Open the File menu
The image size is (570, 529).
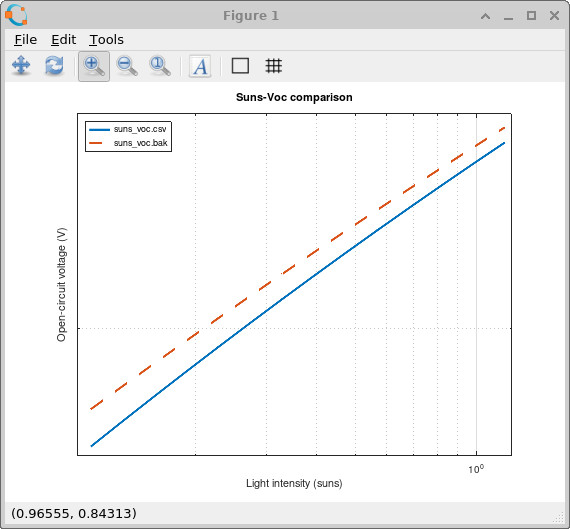[x=25, y=40]
